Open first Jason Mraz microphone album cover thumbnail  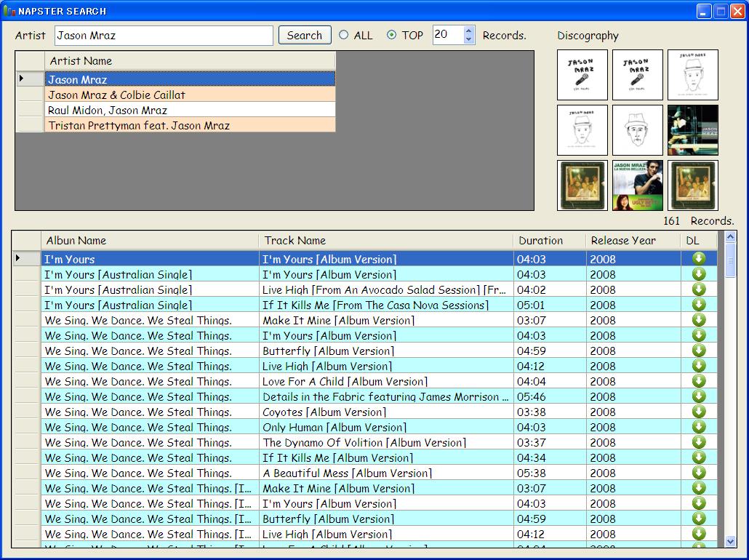[x=582, y=75]
